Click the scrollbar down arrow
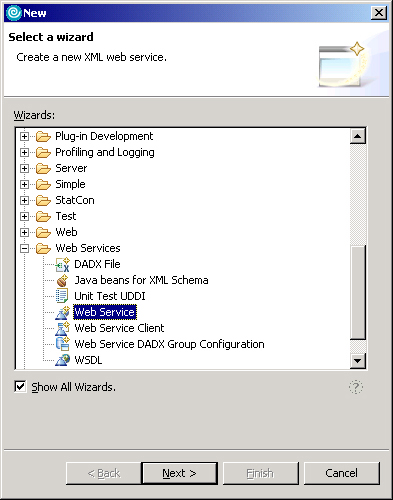 coord(358,360)
